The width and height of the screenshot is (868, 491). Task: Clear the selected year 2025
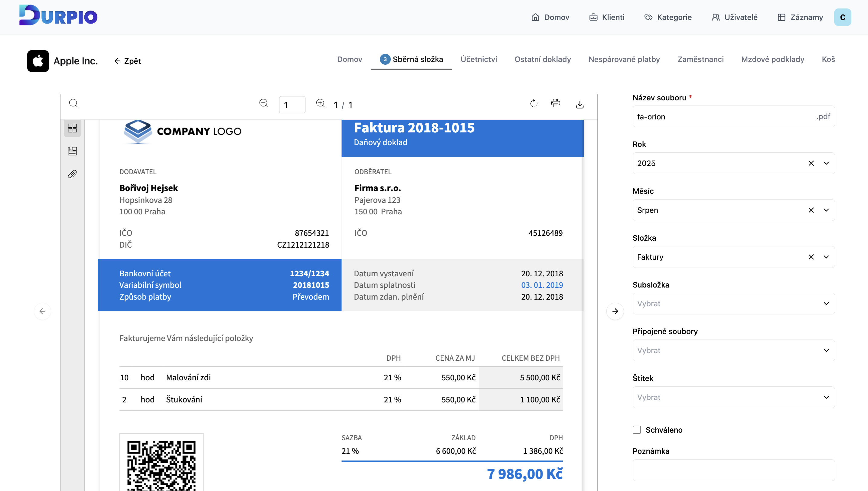811,163
